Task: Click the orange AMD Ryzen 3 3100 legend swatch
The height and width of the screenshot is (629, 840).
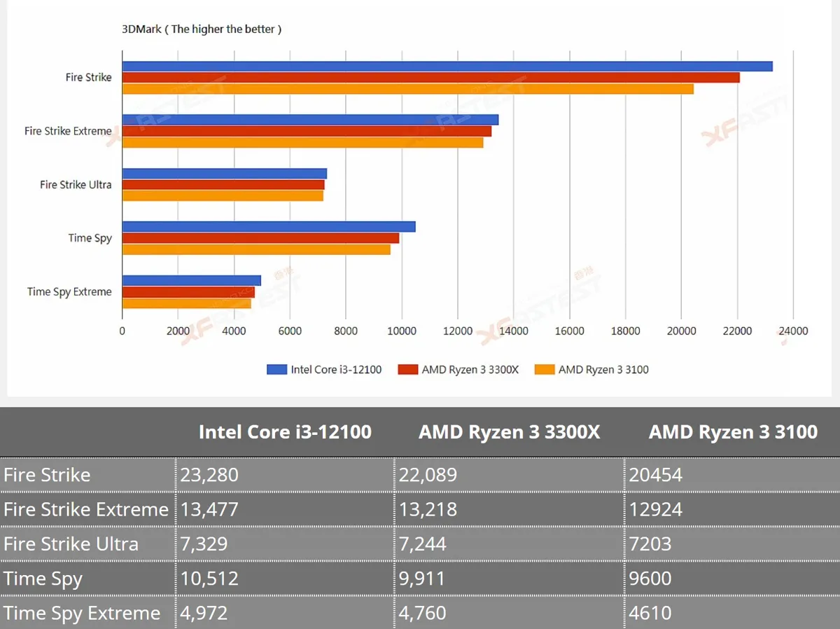Action: click(544, 369)
